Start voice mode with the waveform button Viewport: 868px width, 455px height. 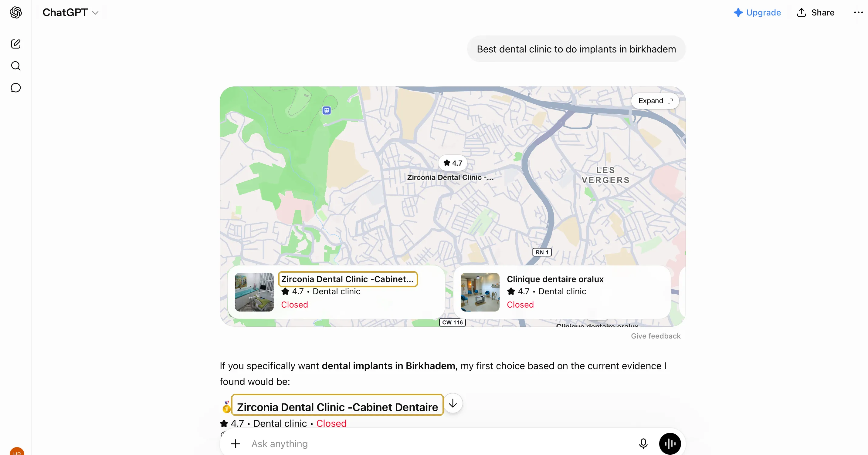pos(670,443)
